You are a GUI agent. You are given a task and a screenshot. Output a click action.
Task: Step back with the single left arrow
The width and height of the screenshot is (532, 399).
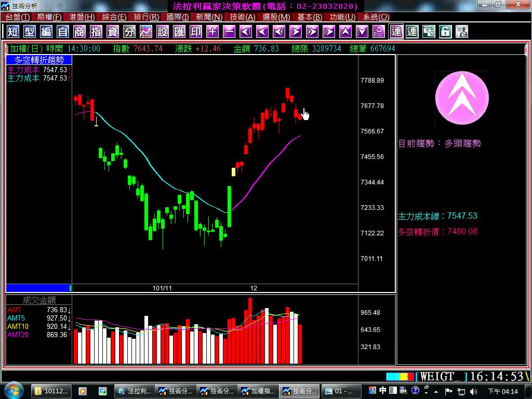(x=262, y=32)
